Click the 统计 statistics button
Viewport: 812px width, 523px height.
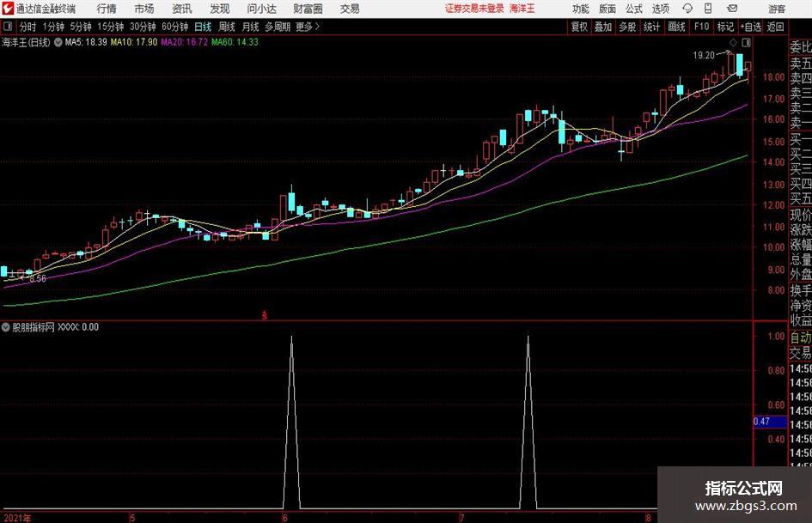(651, 27)
